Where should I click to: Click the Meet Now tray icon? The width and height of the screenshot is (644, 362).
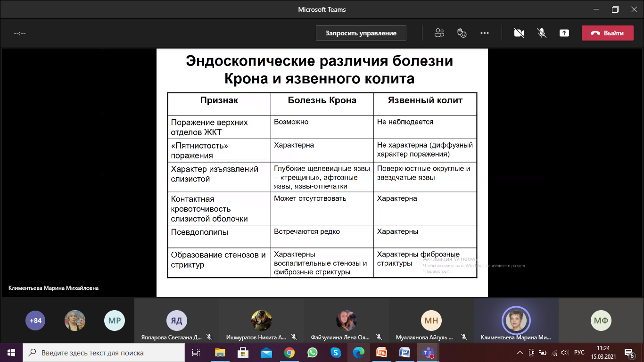[x=531, y=353]
